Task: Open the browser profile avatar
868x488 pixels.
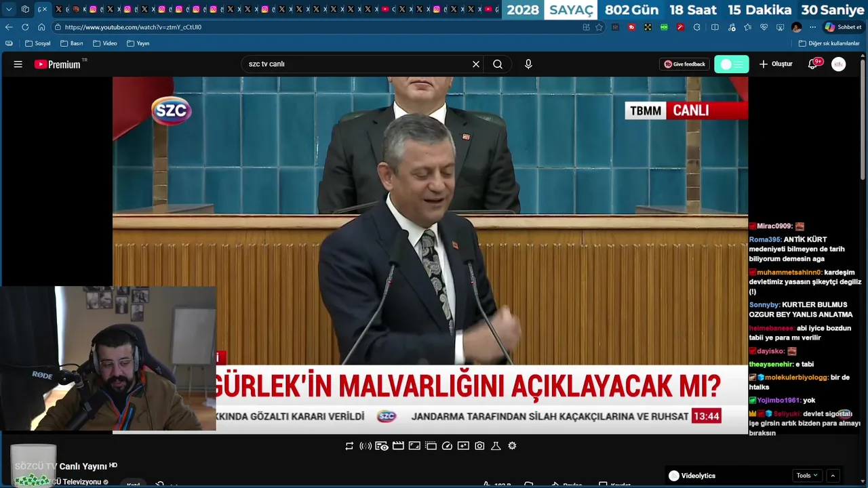Action: point(797,27)
